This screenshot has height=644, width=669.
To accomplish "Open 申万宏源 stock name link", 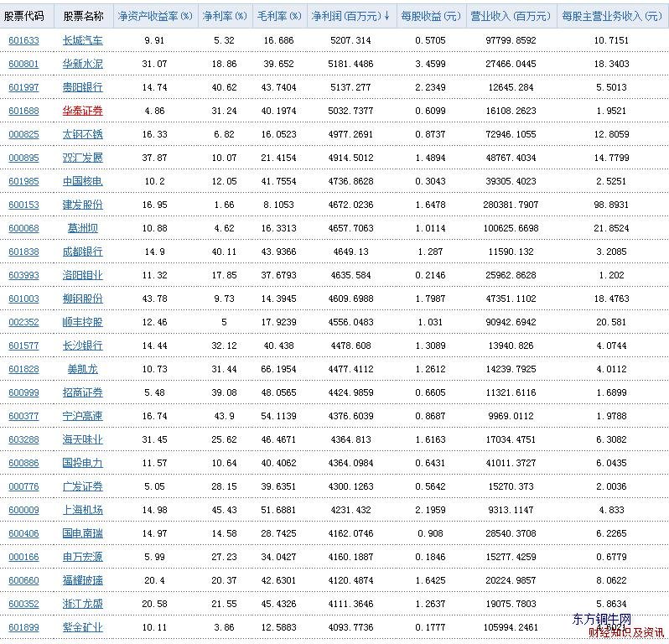I will point(83,557).
